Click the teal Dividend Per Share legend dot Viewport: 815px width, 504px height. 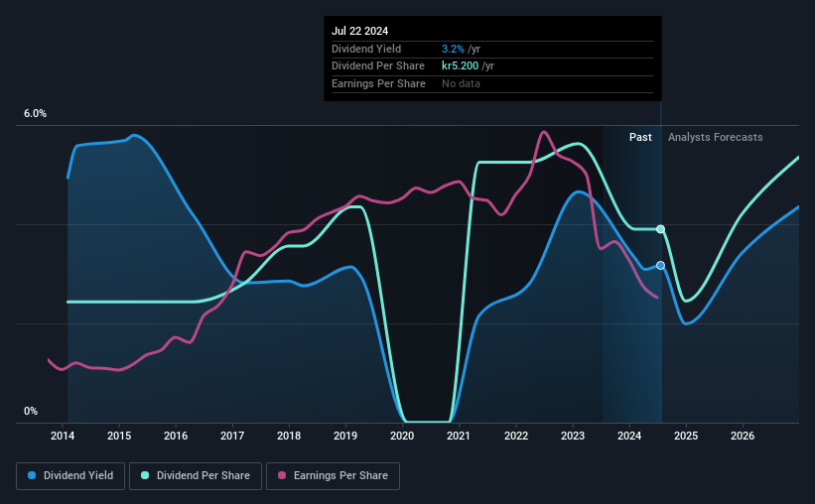pyautogui.click(x=145, y=475)
